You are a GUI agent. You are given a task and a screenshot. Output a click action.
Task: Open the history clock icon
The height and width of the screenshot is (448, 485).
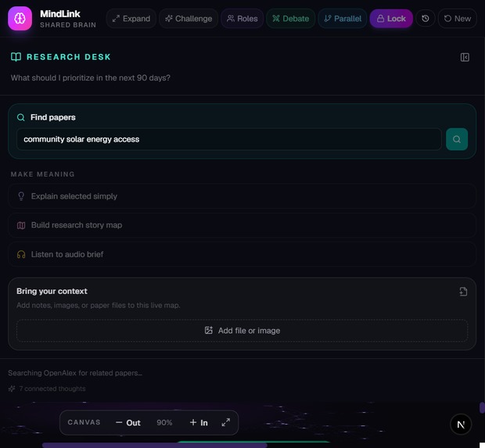426,19
